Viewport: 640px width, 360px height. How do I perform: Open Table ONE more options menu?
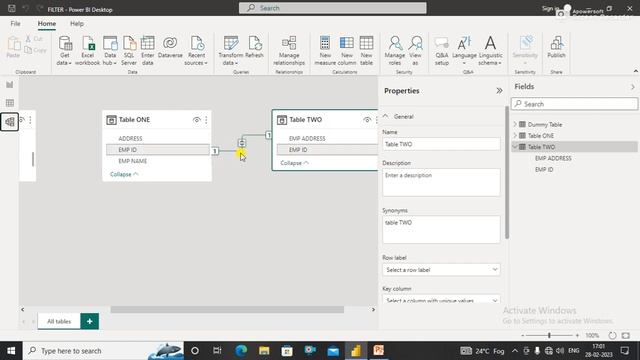point(206,120)
